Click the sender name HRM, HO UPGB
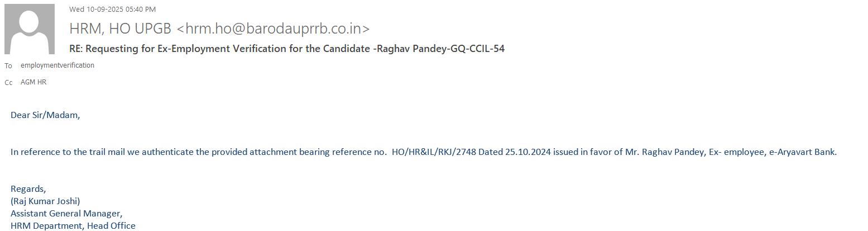 pos(121,29)
